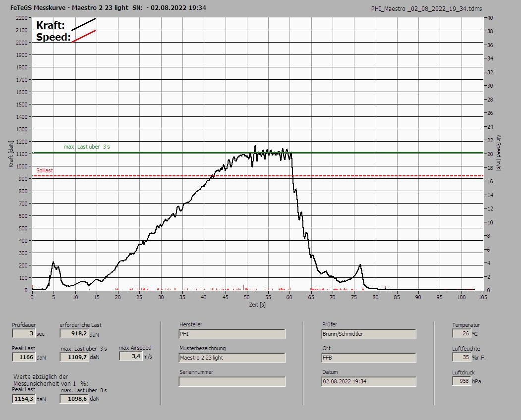The width and height of the screenshot is (521, 420).
Task: Click the Prüfdauer field showing 3
Action: [24, 333]
